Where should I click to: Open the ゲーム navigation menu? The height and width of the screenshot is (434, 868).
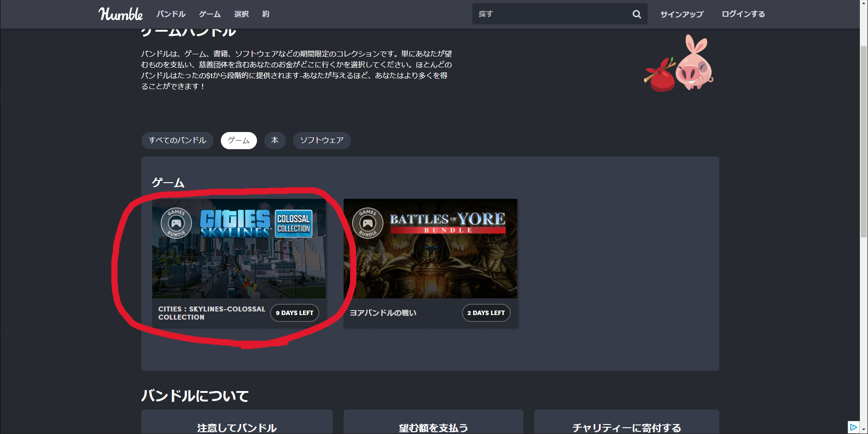pyautogui.click(x=210, y=14)
